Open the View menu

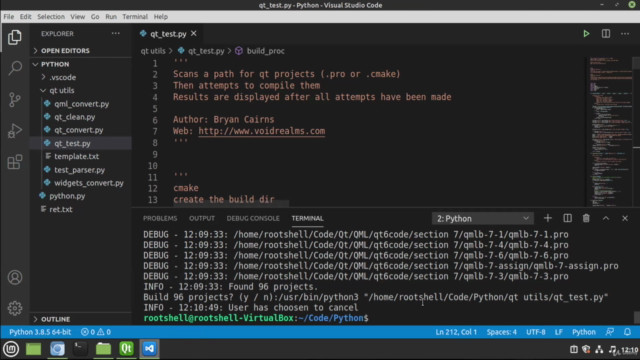[78, 17]
